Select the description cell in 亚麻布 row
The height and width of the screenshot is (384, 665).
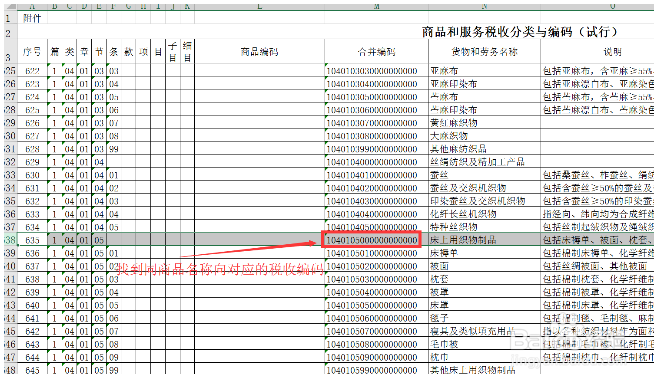[598, 70]
